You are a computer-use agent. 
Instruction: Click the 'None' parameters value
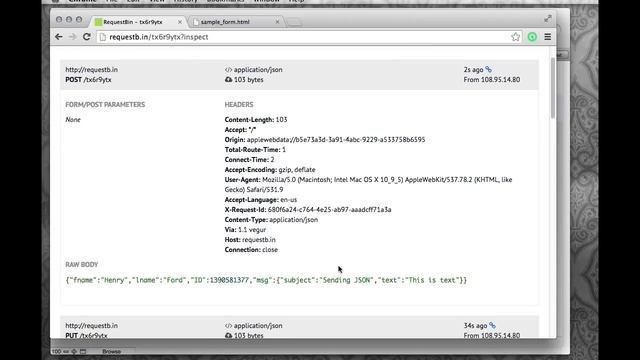[73, 120]
